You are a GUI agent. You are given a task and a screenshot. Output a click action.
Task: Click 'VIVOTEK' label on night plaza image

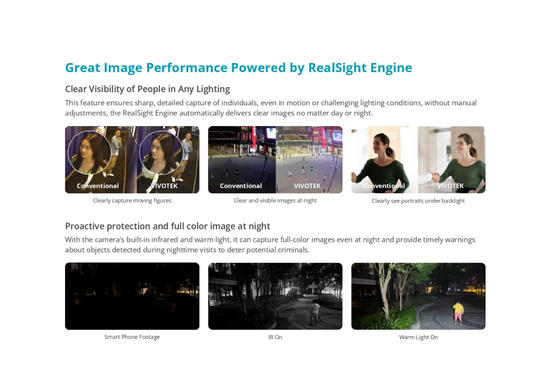pos(307,186)
